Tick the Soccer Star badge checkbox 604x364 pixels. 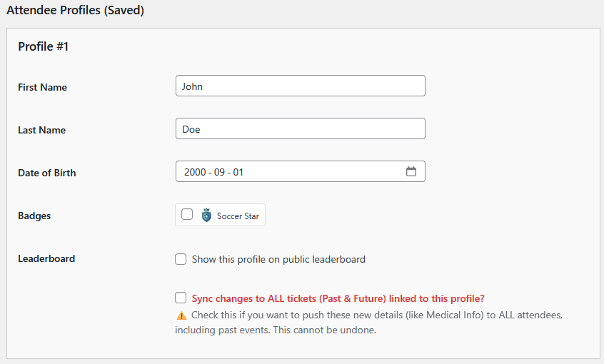[x=187, y=215]
